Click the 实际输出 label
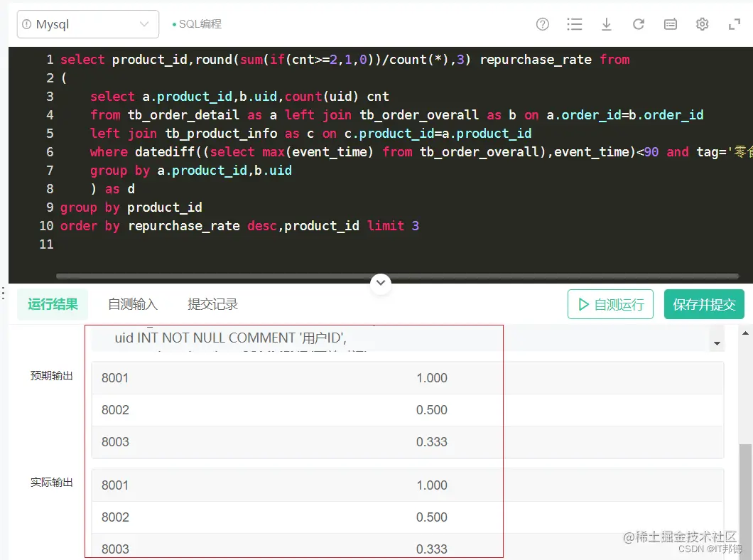Image resolution: width=753 pixels, height=560 pixels. coord(51,483)
